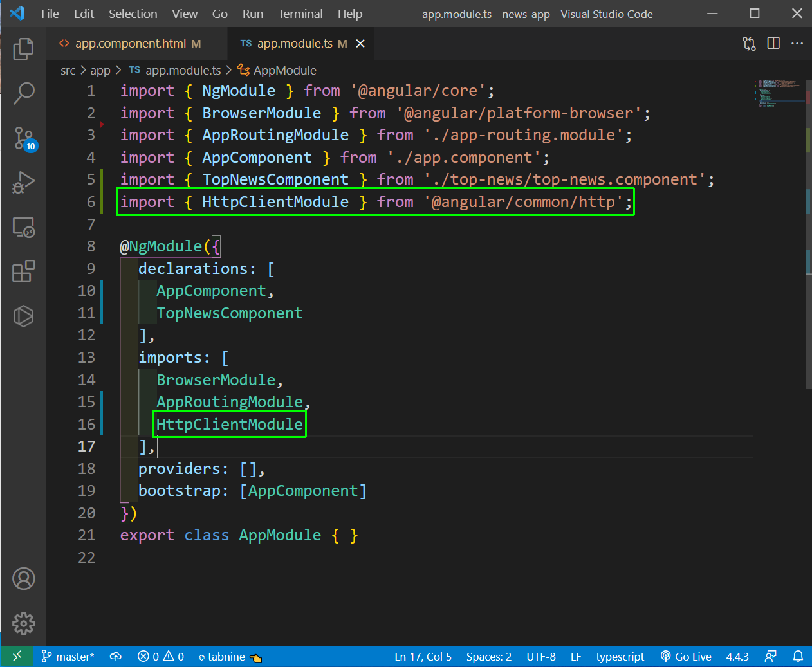Expand the AppModule symbol breadcrumb
The width and height of the screenshot is (812, 667).
[x=277, y=70]
